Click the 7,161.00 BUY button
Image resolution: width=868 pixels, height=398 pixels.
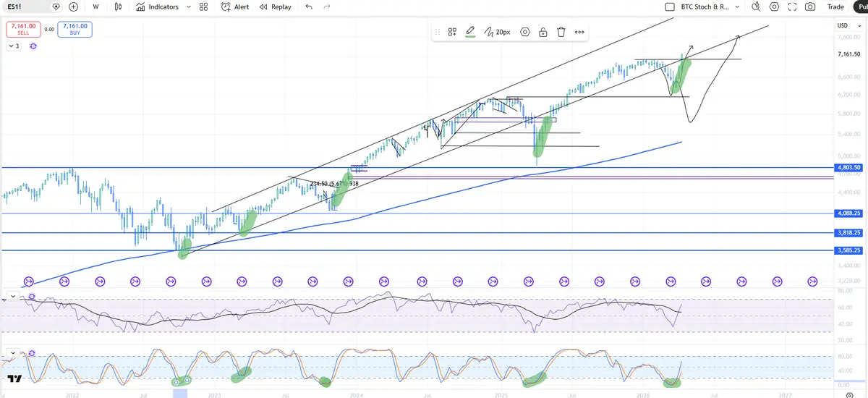(74, 30)
